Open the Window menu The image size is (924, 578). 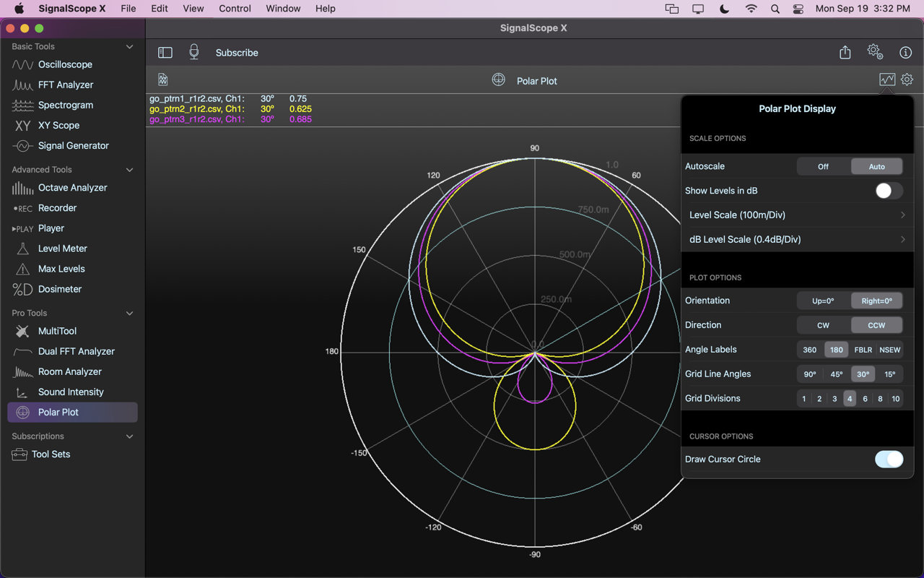coord(283,9)
